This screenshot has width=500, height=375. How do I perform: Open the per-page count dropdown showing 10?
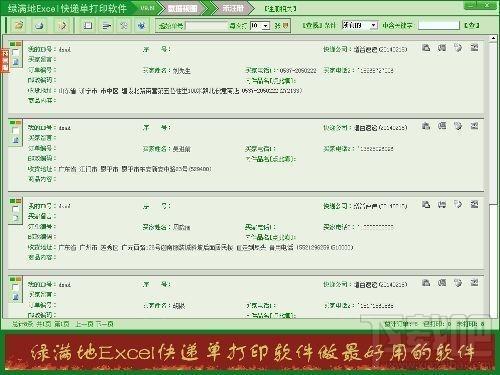[x=260, y=26]
